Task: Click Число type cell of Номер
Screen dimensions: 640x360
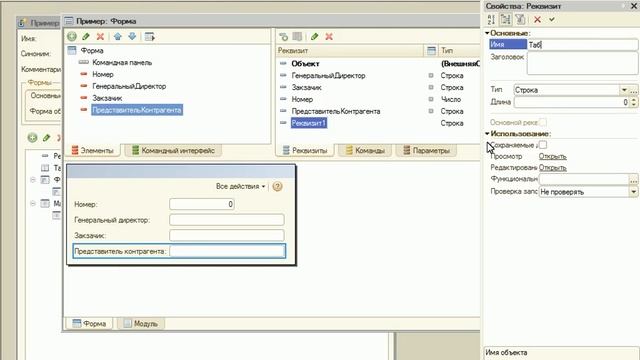Action: coord(451,99)
